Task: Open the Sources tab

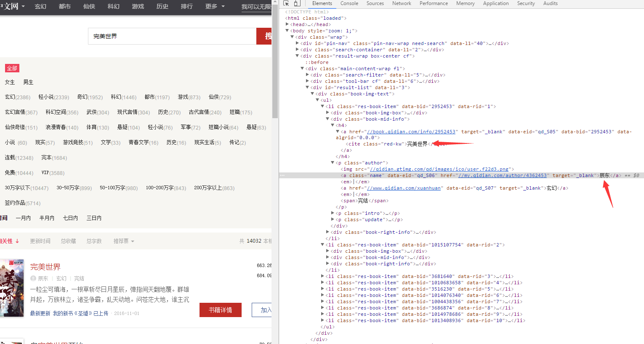Action: (x=375, y=3)
